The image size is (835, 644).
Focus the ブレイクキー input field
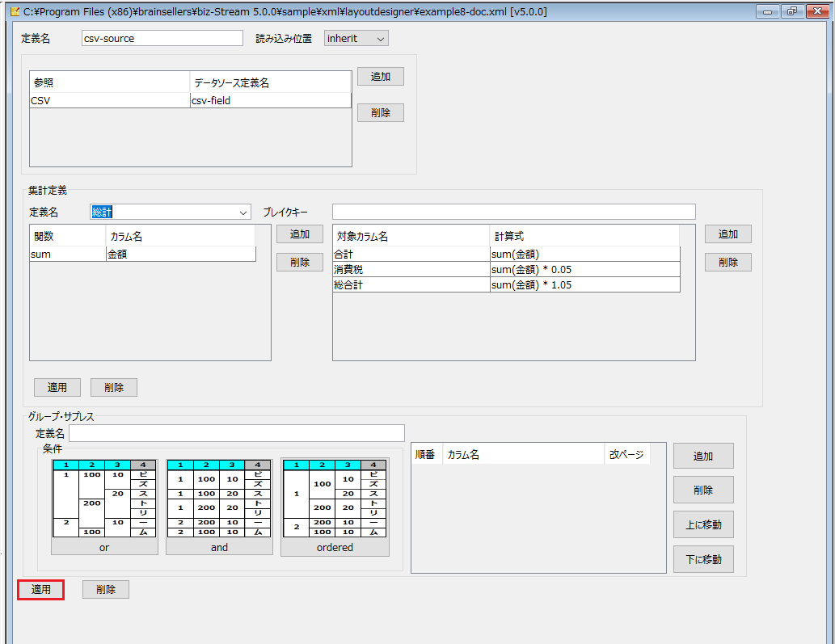click(x=514, y=212)
